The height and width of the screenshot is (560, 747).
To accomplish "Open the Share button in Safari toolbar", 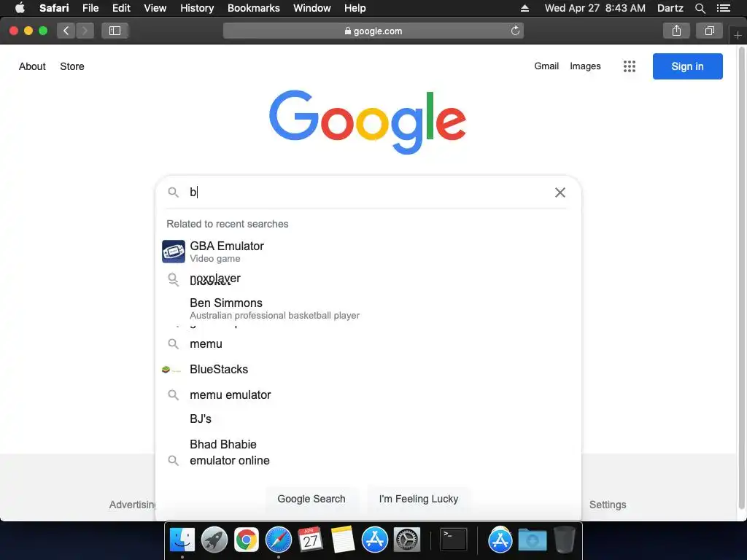I will tap(676, 31).
